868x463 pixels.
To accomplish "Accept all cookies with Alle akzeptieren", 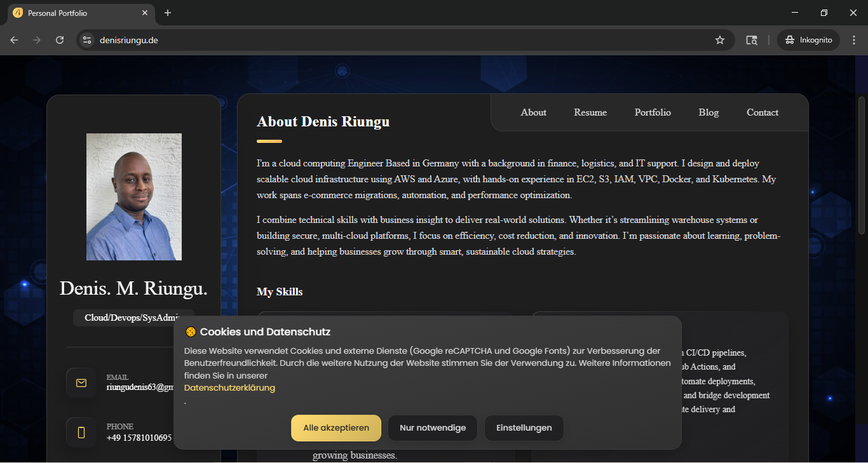I will pyautogui.click(x=336, y=428).
